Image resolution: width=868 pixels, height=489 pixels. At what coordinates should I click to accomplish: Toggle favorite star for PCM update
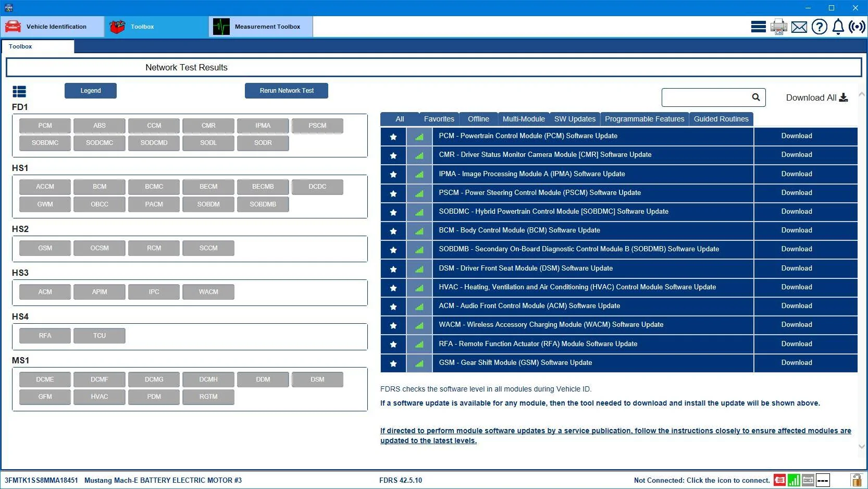pos(393,137)
